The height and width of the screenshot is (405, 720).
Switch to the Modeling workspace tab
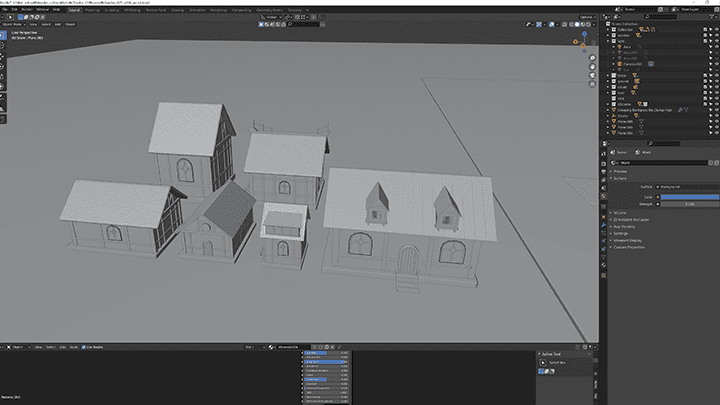click(92, 10)
